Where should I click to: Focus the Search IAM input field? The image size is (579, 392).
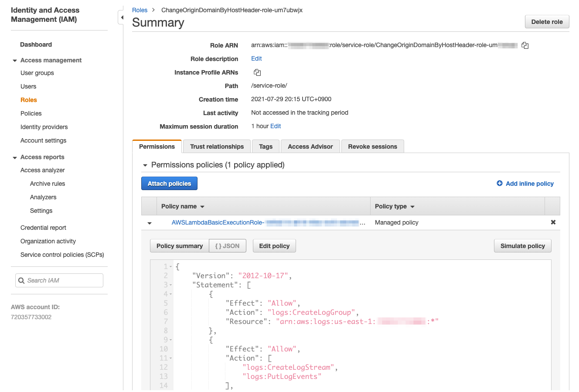(x=59, y=280)
